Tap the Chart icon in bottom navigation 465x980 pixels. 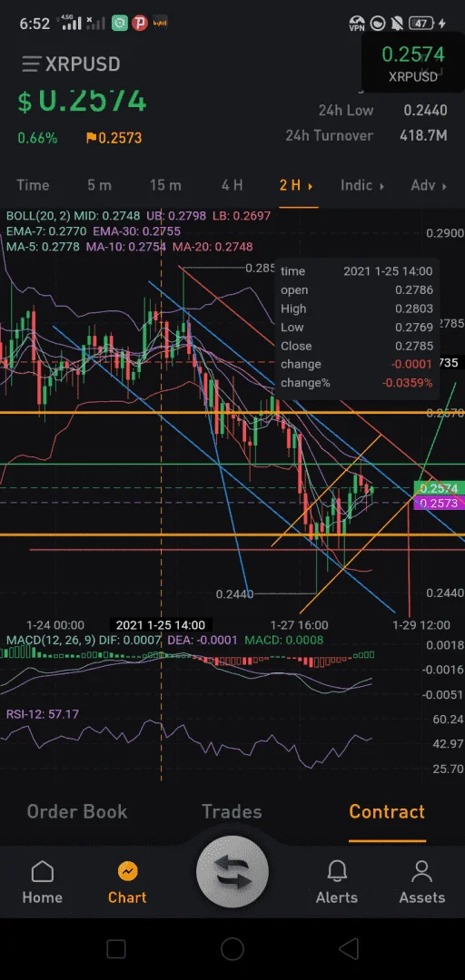coord(127,871)
